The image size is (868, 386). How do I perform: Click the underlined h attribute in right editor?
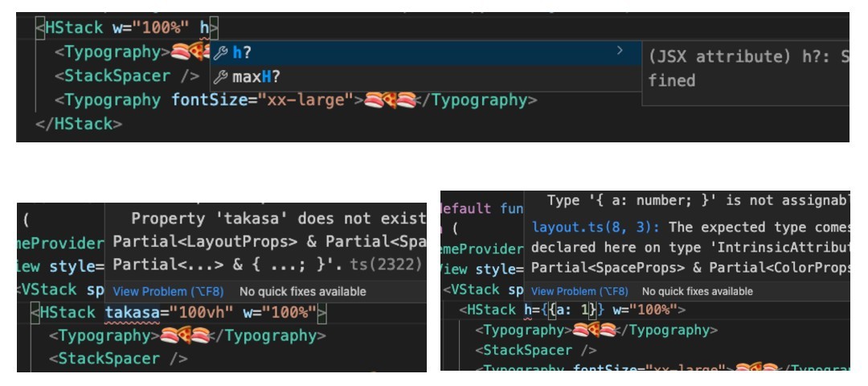coord(527,310)
